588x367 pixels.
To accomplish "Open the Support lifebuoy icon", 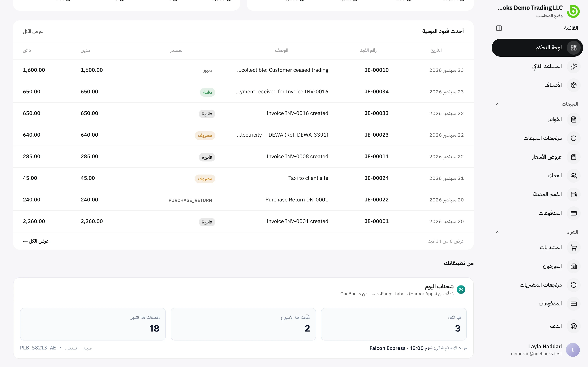I will 574,326.
